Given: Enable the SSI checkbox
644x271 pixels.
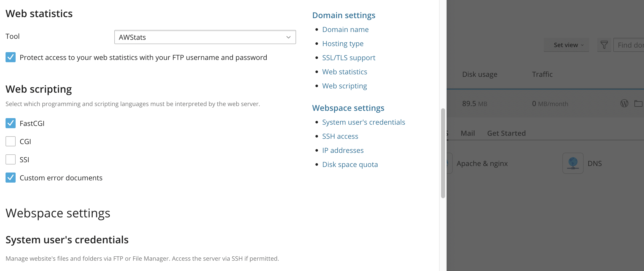Looking at the screenshot, I should click(10, 159).
